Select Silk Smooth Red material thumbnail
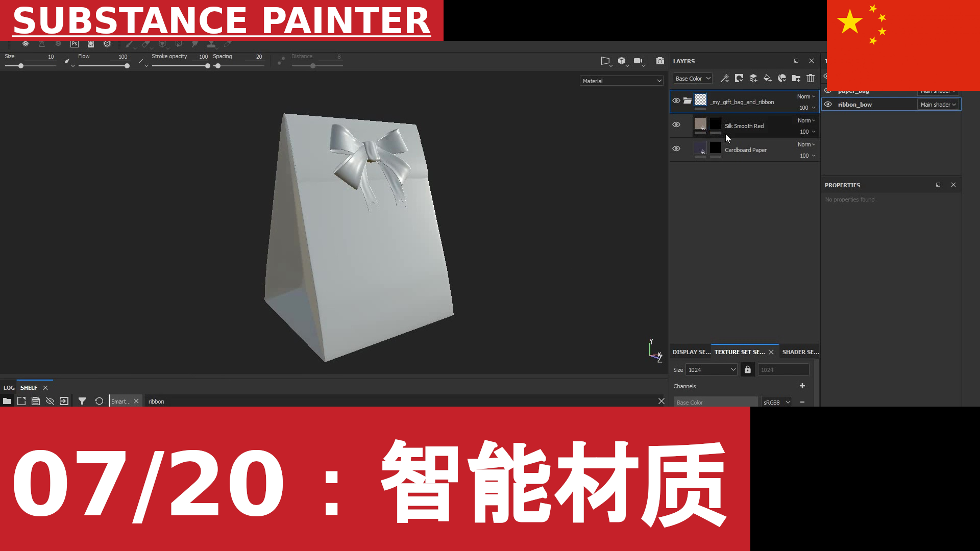980x551 pixels. tap(700, 123)
